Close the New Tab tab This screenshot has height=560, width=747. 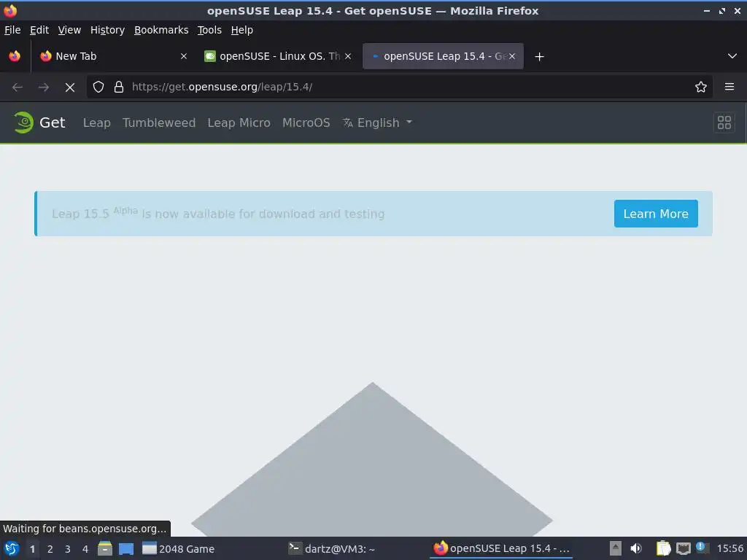[x=183, y=56]
